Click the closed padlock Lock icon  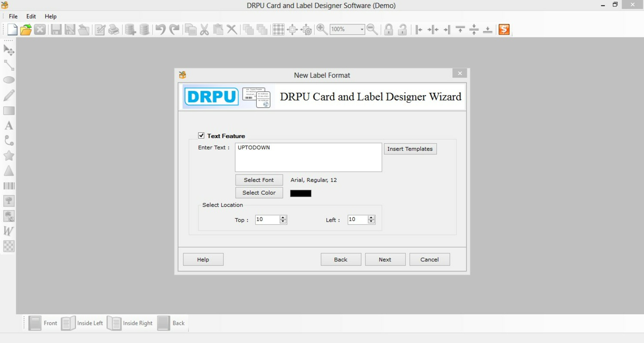click(x=389, y=29)
